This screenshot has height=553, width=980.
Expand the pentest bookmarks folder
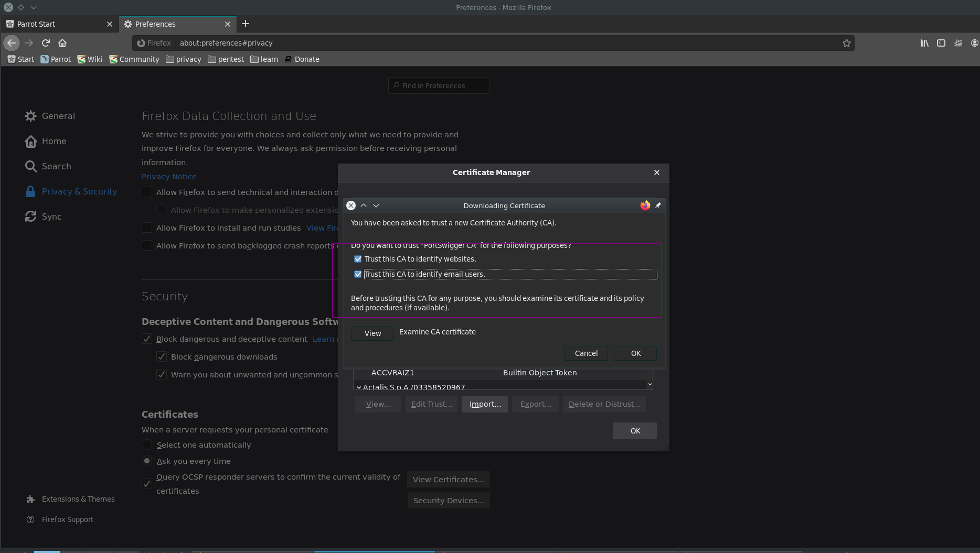(226, 59)
